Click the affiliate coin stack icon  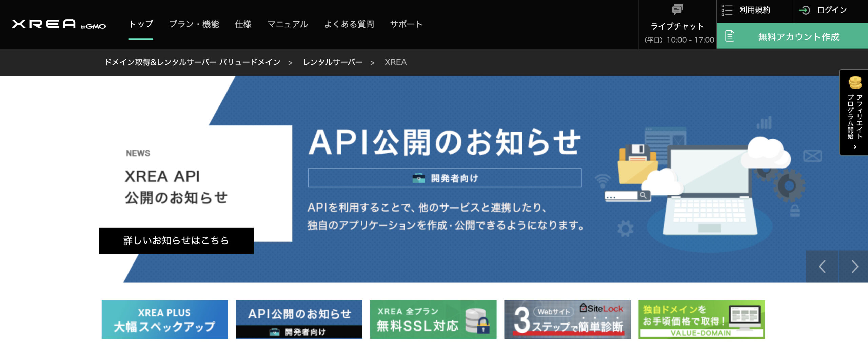pos(855,82)
